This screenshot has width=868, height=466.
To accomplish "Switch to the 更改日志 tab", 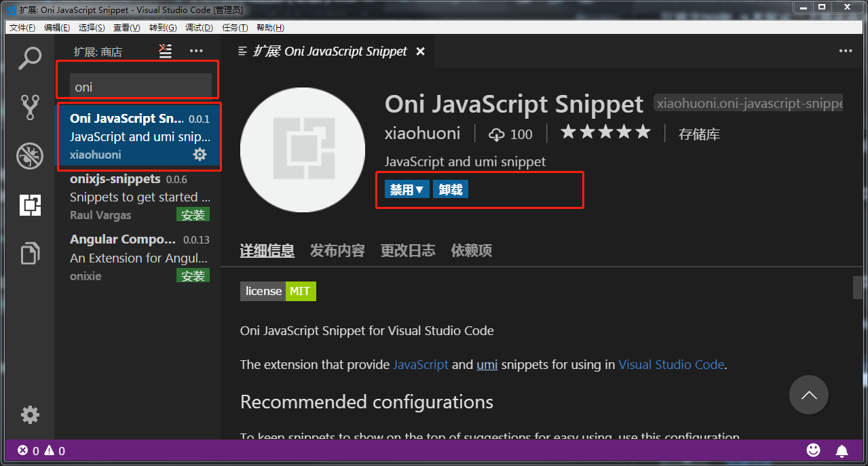I will click(408, 250).
